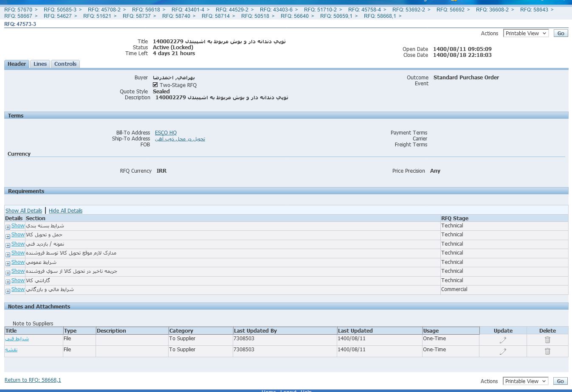The width and height of the screenshot is (572, 392).
Task: Expand plus icon for گارانتی کالا section
Action: (x=8, y=282)
